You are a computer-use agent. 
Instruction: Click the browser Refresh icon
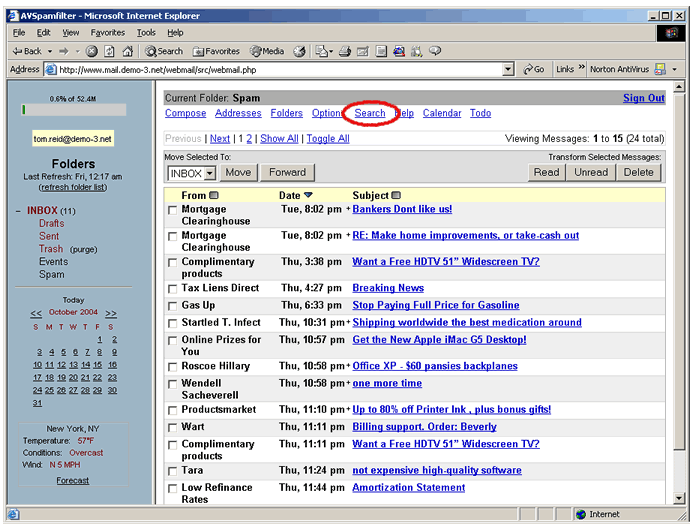(x=110, y=51)
